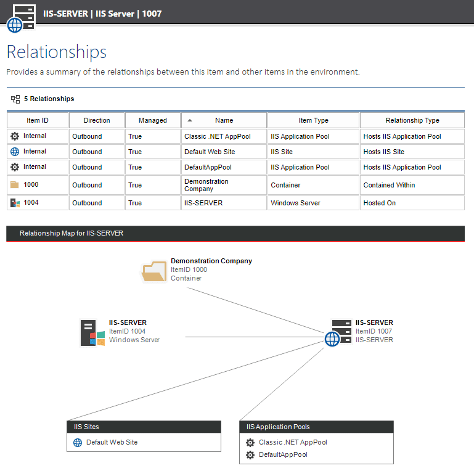
Task: Click globe icon in Default Web Site table row
Action: pyautogui.click(x=15, y=152)
